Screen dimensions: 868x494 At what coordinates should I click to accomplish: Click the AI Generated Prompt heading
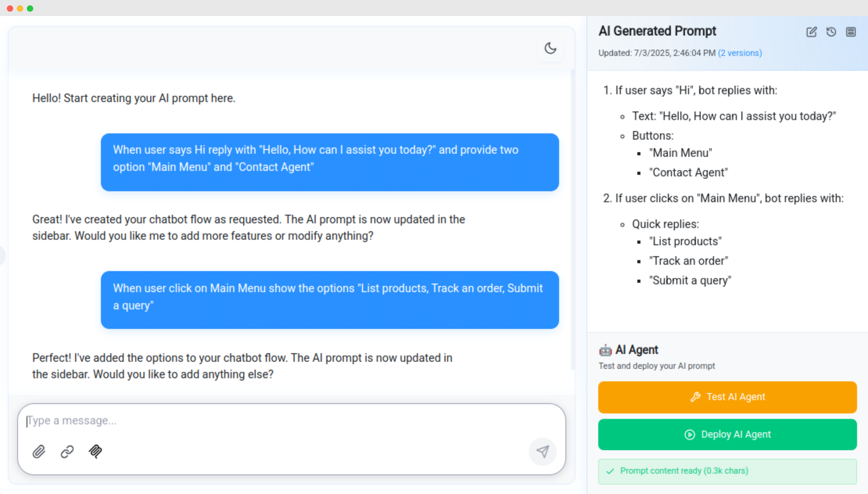click(657, 31)
